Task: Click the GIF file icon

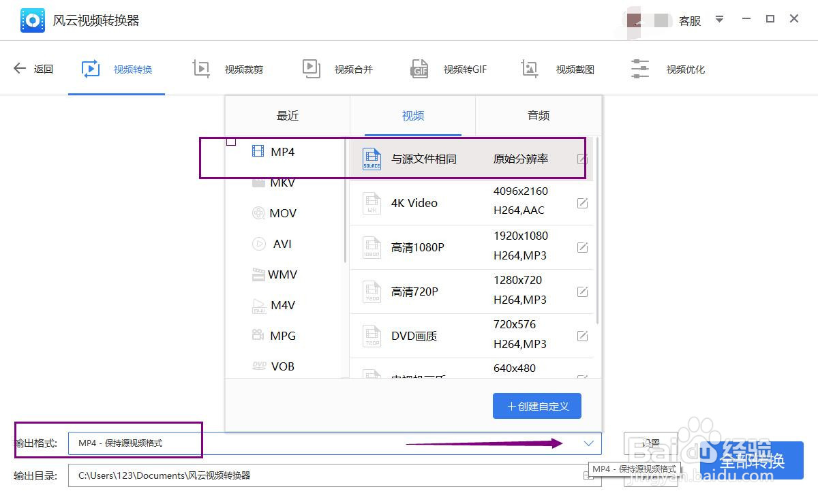Action: [419, 69]
